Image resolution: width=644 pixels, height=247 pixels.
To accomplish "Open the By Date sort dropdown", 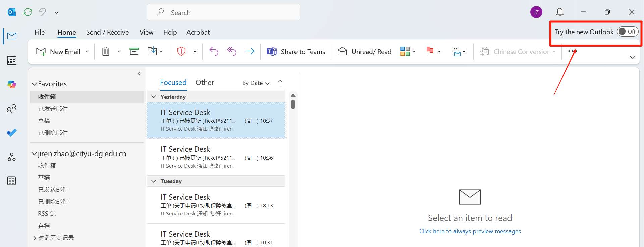I will [256, 83].
